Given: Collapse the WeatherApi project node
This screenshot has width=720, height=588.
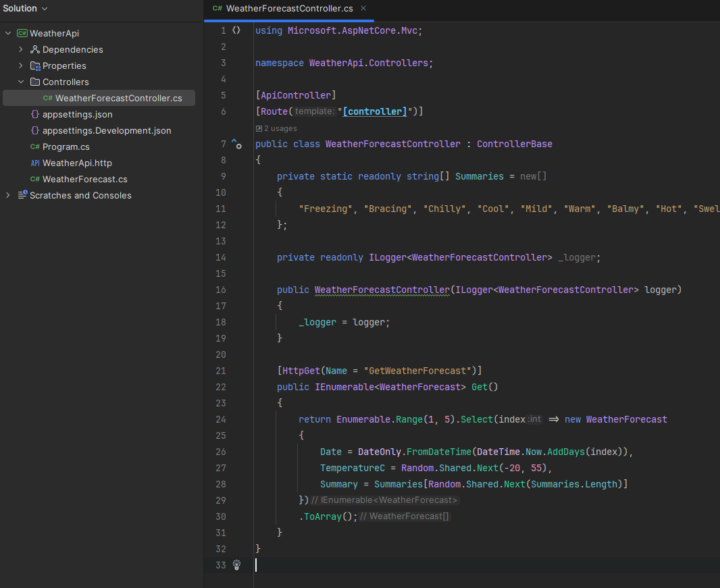Looking at the screenshot, I should click(7, 33).
